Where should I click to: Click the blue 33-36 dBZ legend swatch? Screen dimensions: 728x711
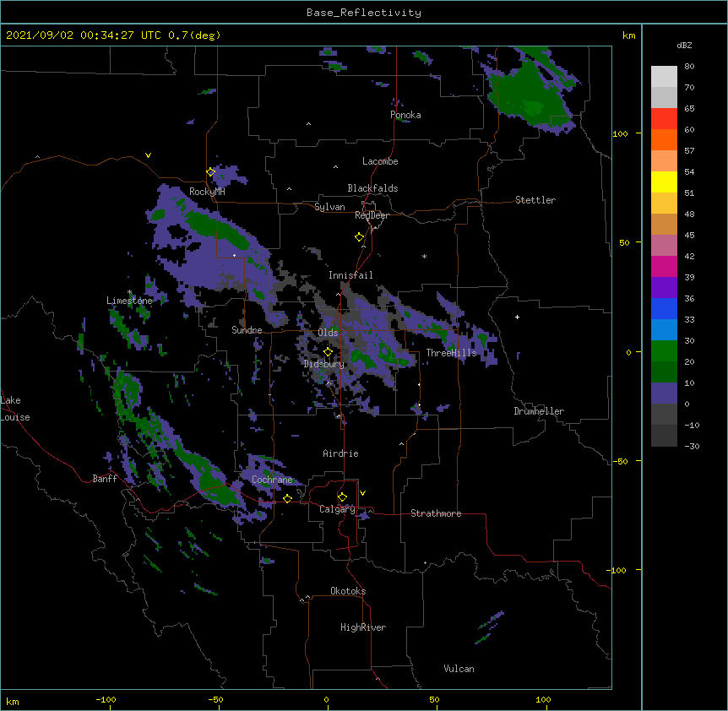click(664, 308)
